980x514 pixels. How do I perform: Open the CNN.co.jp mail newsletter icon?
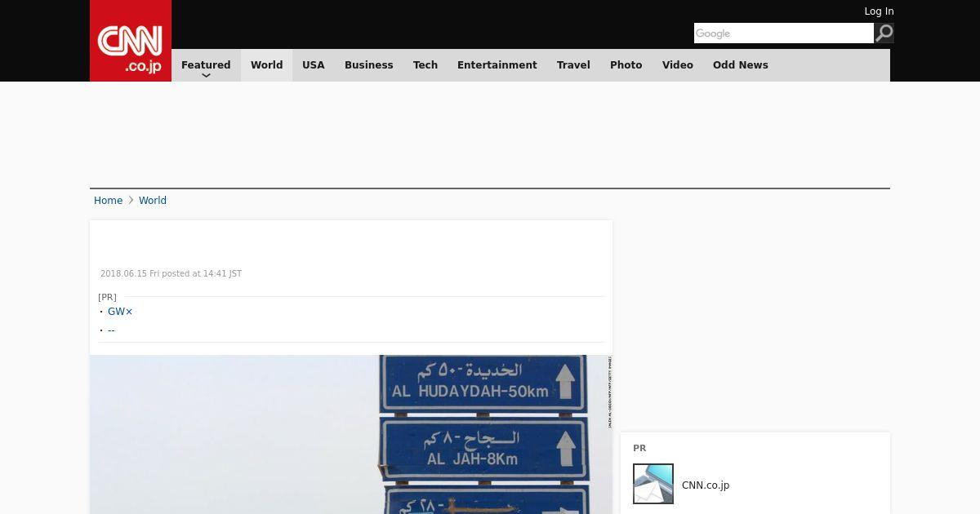point(653,484)
